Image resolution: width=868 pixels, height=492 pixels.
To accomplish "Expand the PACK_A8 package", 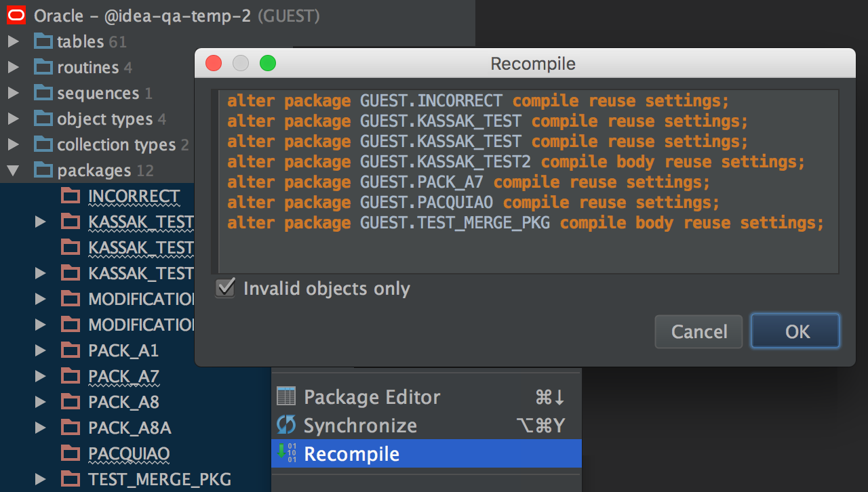I will tap(40, 402).
